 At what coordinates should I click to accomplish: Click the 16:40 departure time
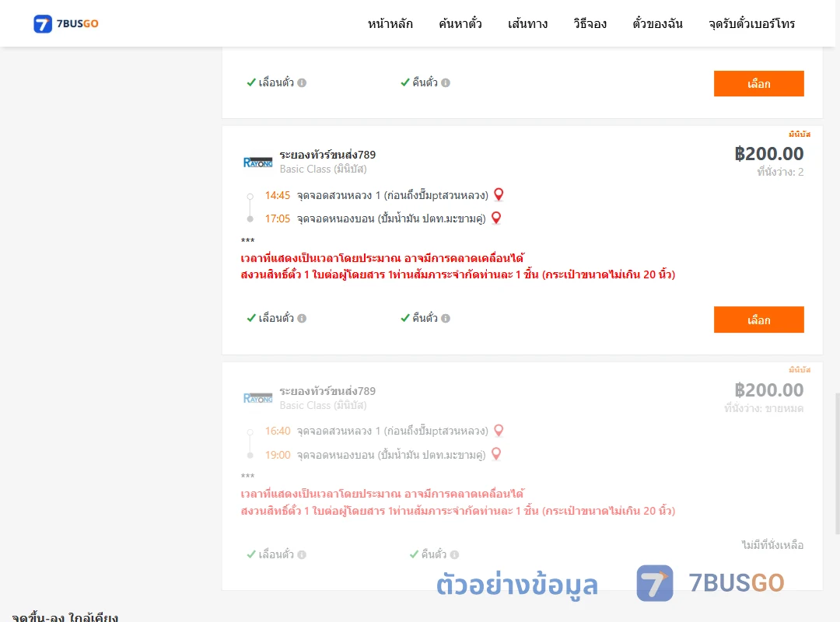coord(278,432)
